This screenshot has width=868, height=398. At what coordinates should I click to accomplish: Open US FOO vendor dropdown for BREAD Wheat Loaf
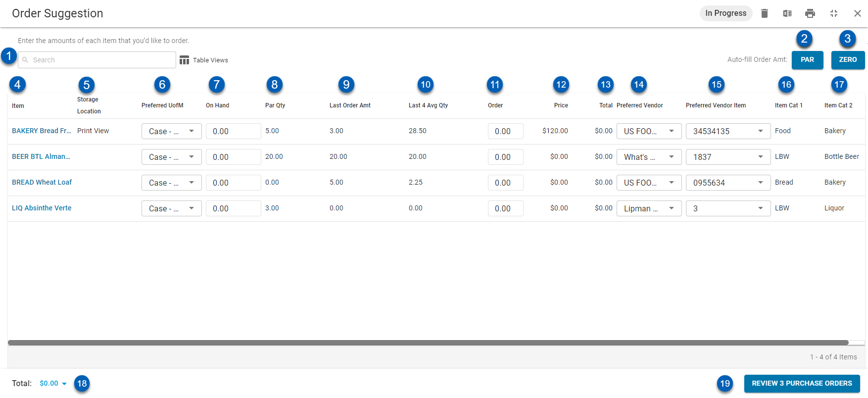pyautogui.click(x=649, y=183)
